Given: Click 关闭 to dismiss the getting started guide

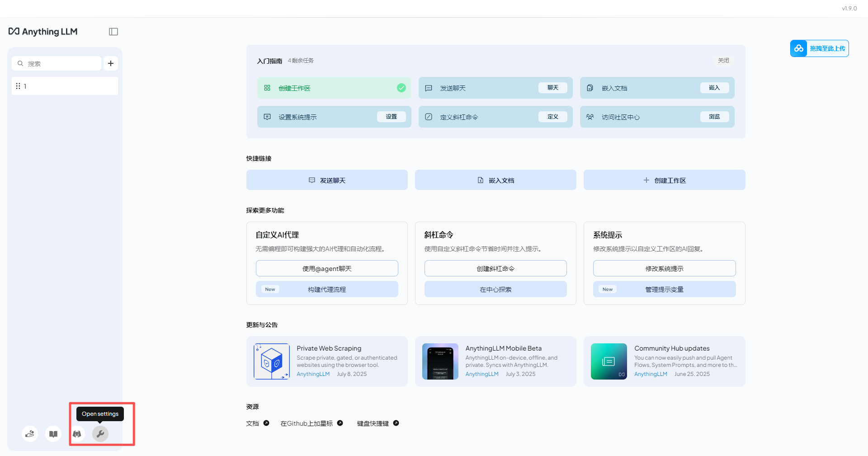Looking at the screenshot, I should point(723,60).
